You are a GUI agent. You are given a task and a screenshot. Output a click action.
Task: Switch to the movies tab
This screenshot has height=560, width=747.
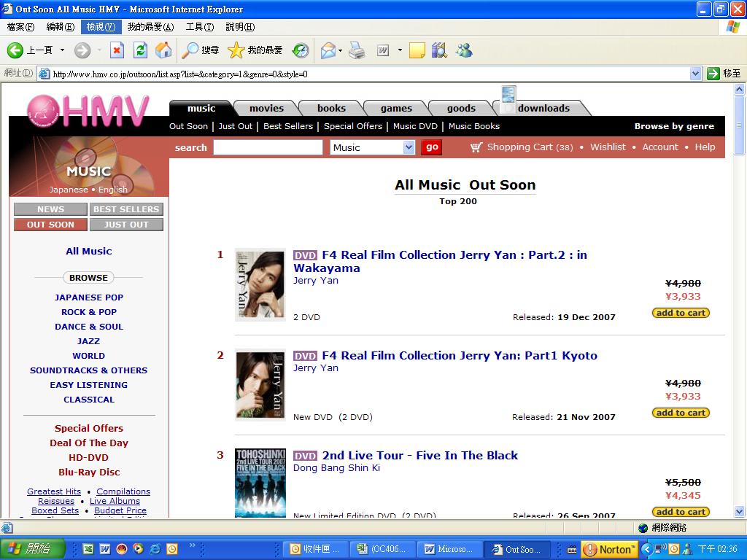(x=266, y=108)
